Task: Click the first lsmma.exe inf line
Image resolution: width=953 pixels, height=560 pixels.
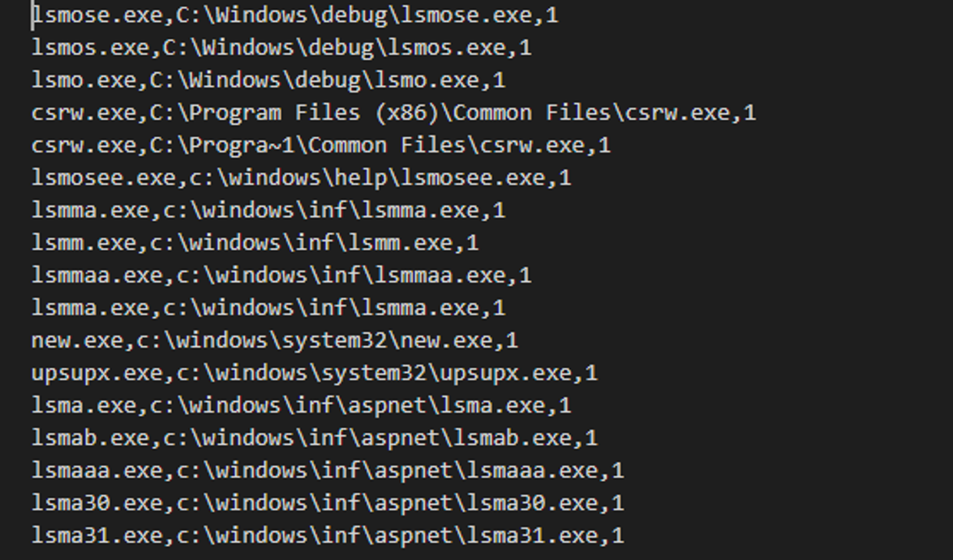Action: 268,210
